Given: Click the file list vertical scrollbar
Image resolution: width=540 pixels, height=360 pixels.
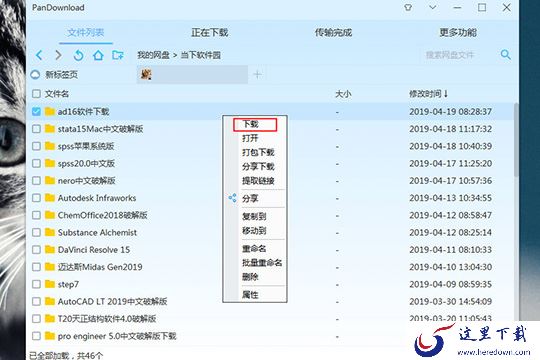Looking at the screenshot, I should coord(516,140).
